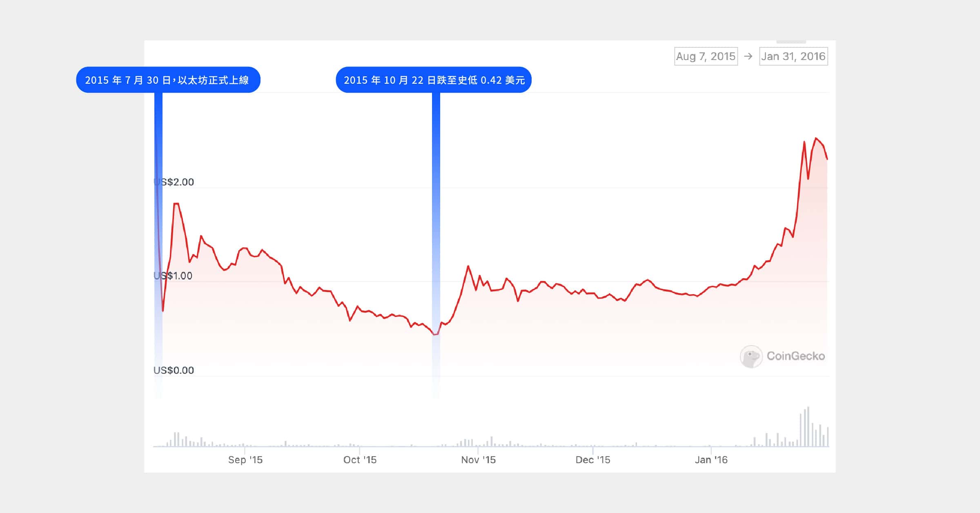980x513 pixels.
Task: Click the highest price peak in late January 2016
Action: click(x=816, y=138)
